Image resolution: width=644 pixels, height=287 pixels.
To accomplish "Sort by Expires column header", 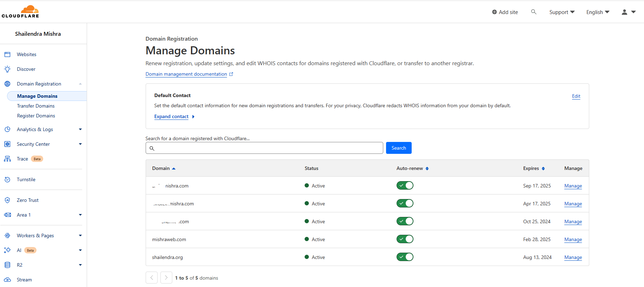I will click(534, 168).
